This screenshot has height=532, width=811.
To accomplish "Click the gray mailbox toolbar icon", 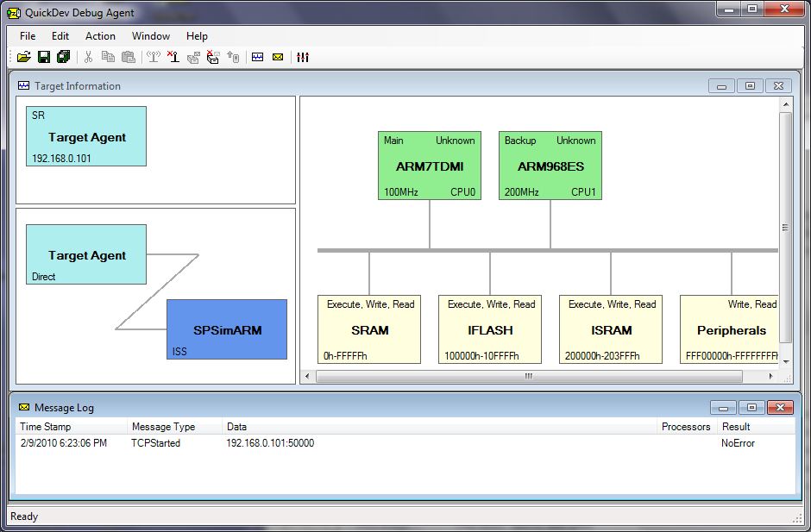I will tap(193, 57).
